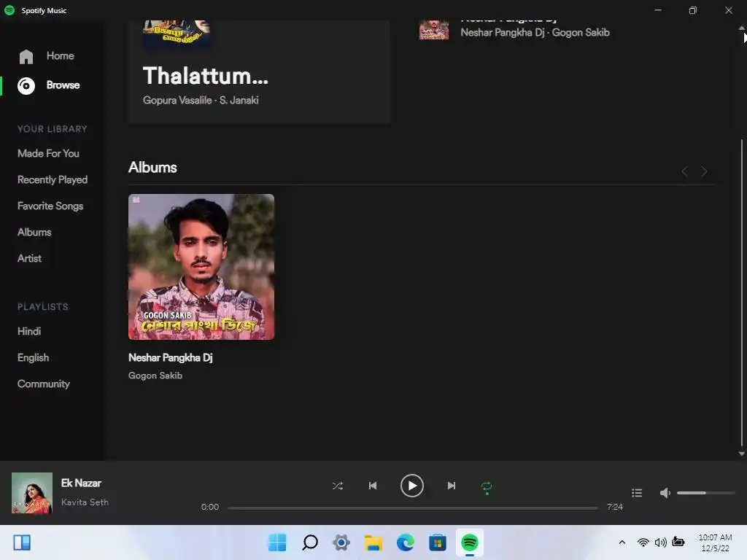This screenshot has width=747, height=560.
Task: Click the scrollbar up arrow
Action: point(741,28)
